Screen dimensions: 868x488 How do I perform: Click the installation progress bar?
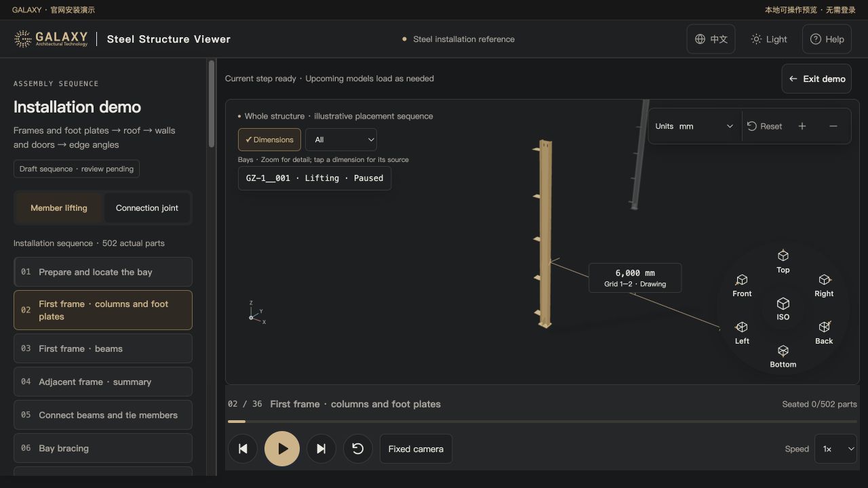click(x=542, y=422)
